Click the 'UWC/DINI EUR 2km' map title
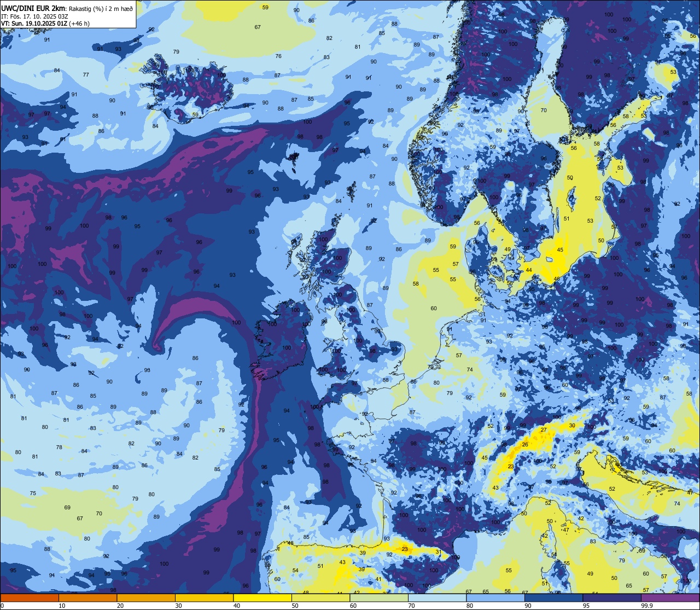Viewport: 700px width, 610px height. point(33,8)
